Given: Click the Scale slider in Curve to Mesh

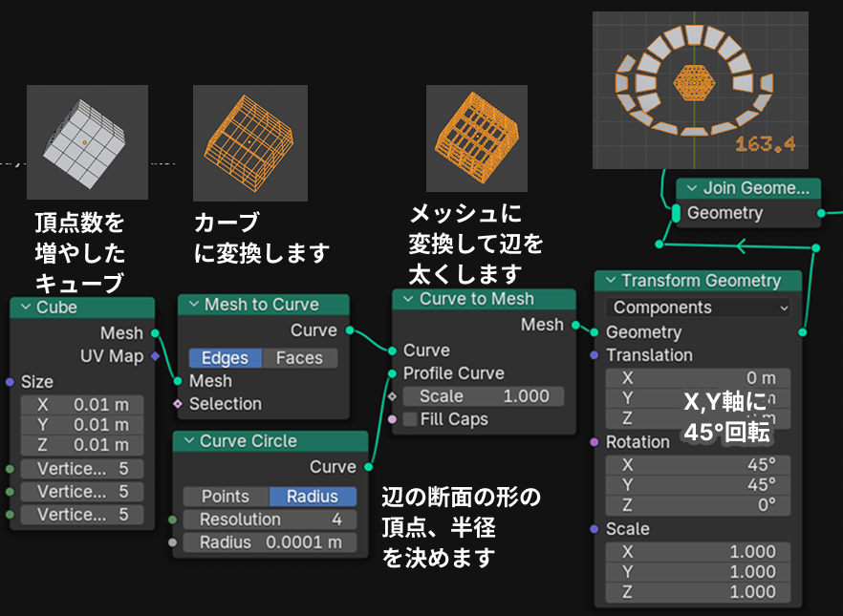Looking at the screenshot, I should tap(483, 396).
